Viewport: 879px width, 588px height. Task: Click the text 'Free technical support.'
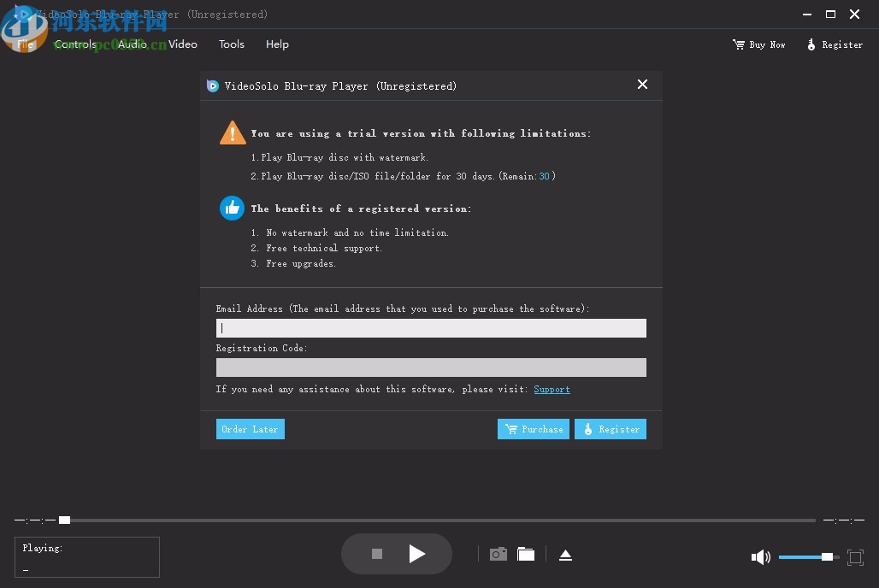[324, 248]
